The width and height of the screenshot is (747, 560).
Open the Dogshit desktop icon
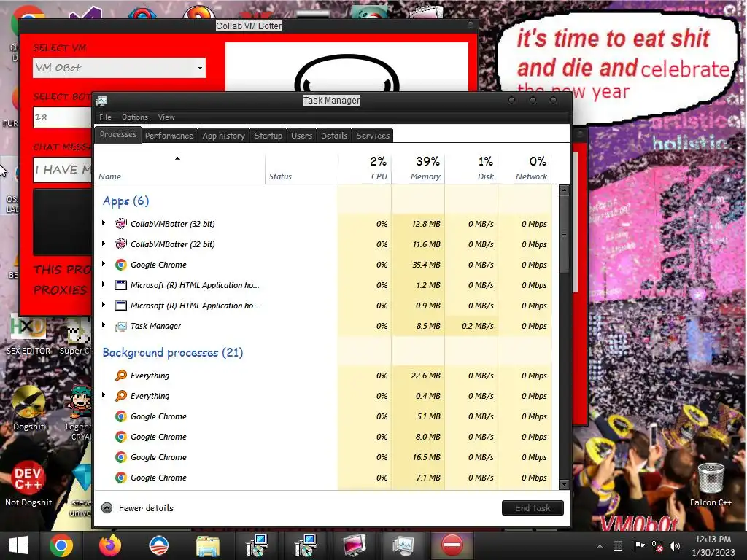(28, 408)
